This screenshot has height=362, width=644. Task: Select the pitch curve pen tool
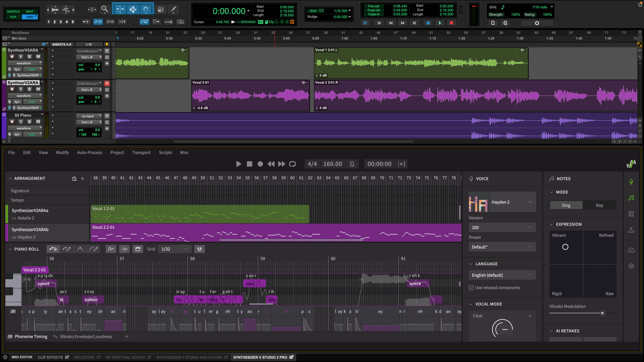point(93,249)
